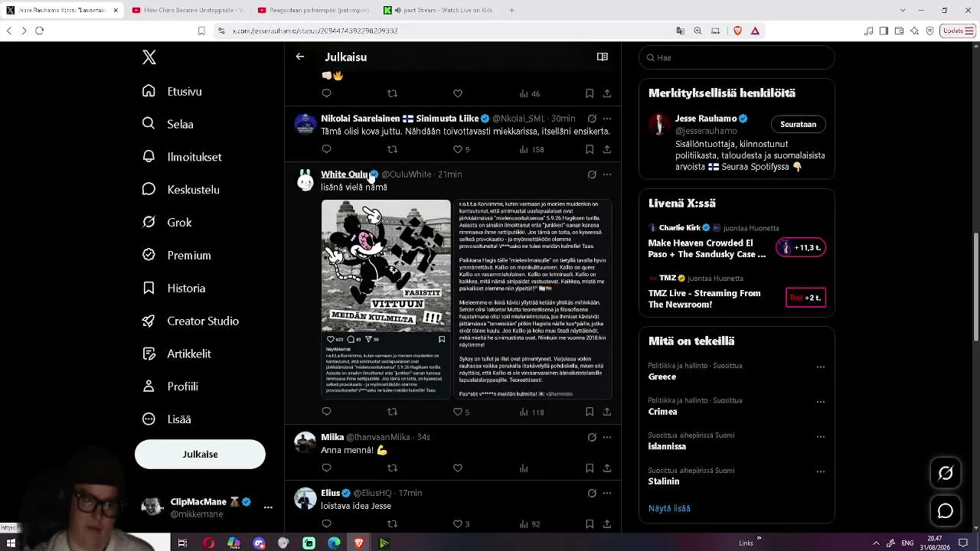Open Microsoft Edge from the taskbar

(x=334, y=543)
